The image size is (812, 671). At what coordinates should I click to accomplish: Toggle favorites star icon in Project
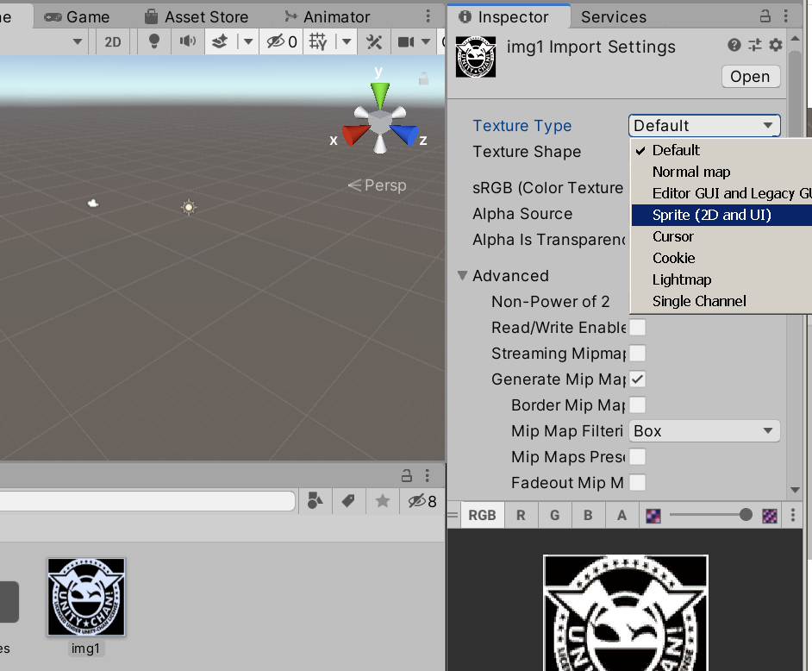click(382, 501)
